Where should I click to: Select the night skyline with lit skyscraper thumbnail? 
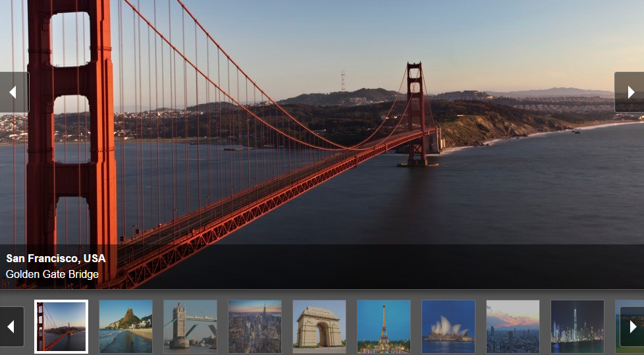577,326
